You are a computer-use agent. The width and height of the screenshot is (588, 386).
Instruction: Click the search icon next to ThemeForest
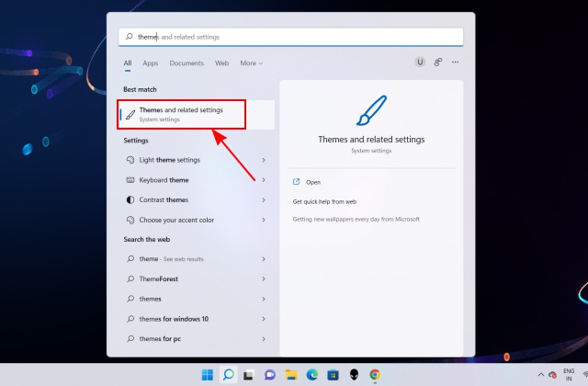(130, 278)
